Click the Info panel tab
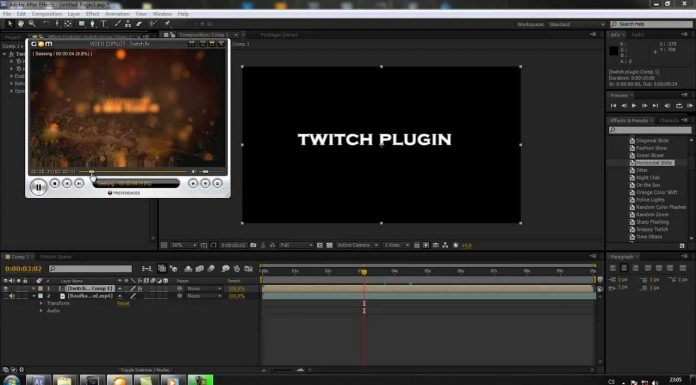The image size is (696, 385). 616,35
